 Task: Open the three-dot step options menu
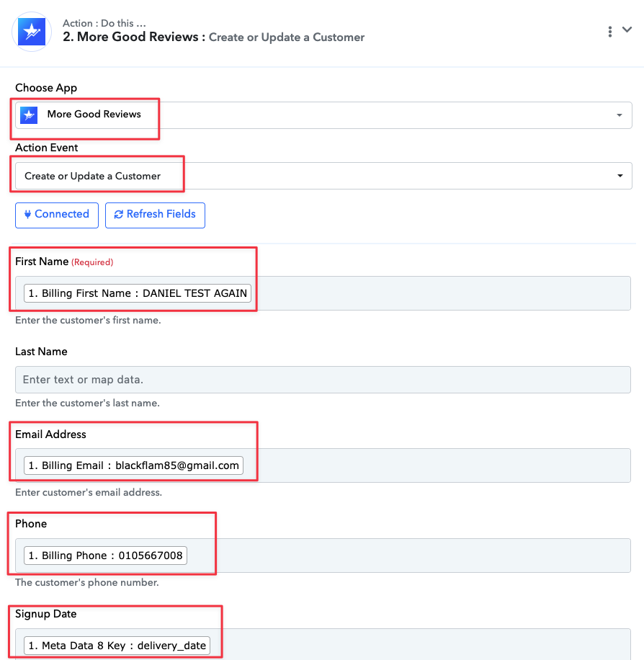pyautogui.click(x=609, y=31)
